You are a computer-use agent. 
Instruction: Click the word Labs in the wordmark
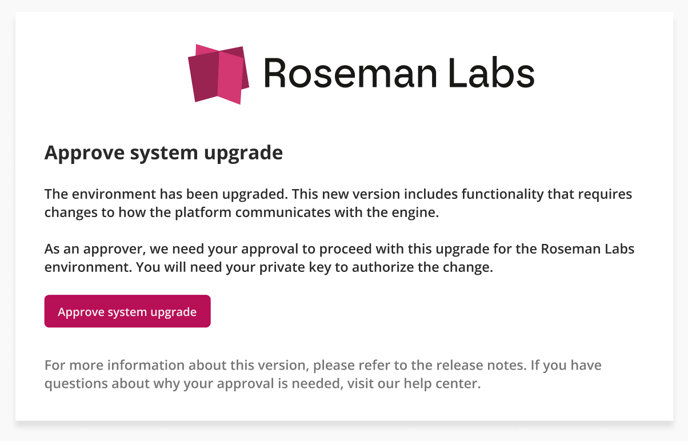[491, 73]
